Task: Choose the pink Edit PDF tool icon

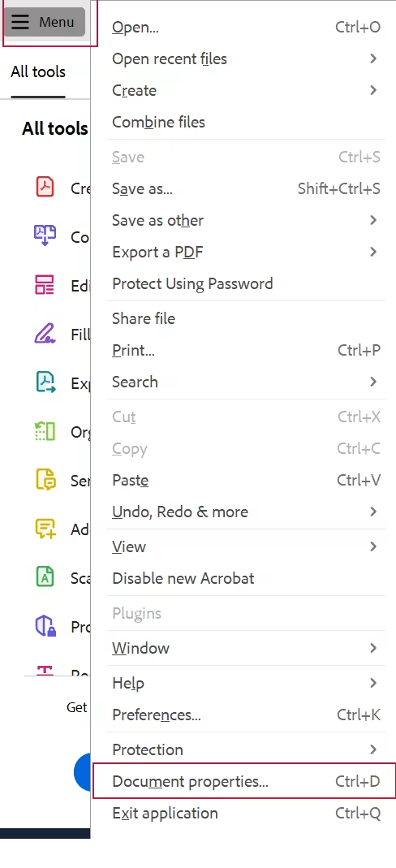Action: click(x=45, y=284)
